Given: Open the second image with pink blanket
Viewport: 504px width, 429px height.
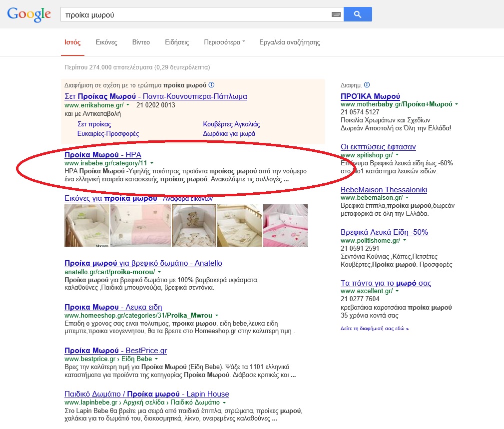Looking at the screenshot, I should [141, 226].
